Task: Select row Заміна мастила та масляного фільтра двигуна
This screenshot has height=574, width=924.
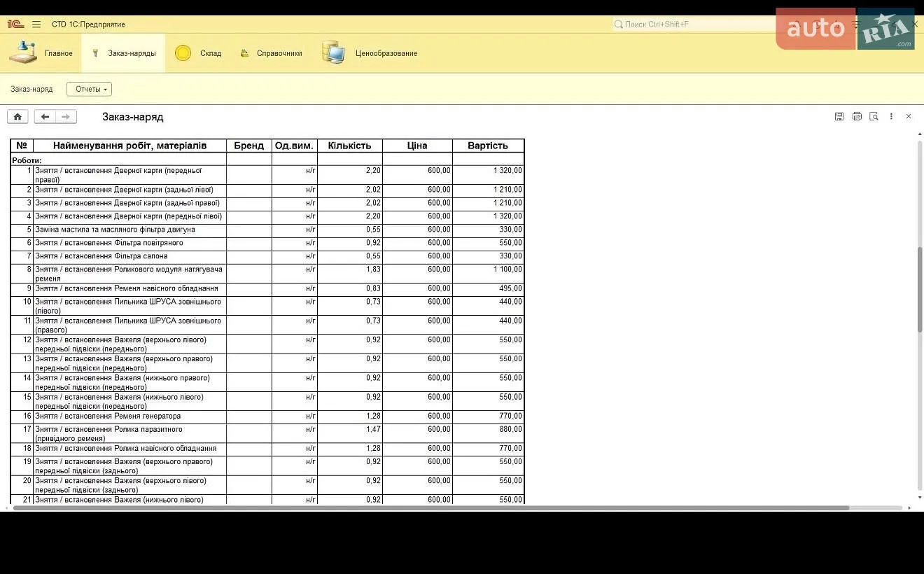Action: [267, 230]
